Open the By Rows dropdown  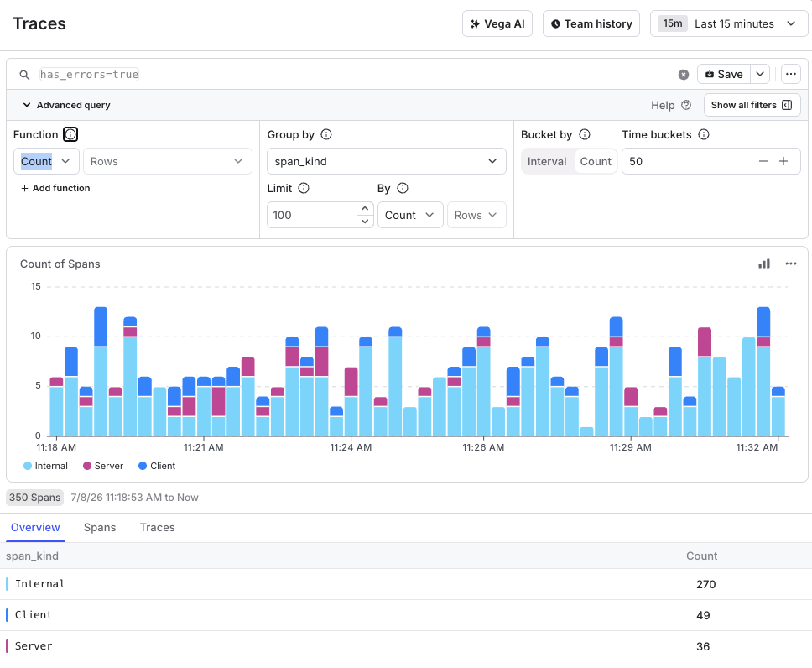point(476,215)
